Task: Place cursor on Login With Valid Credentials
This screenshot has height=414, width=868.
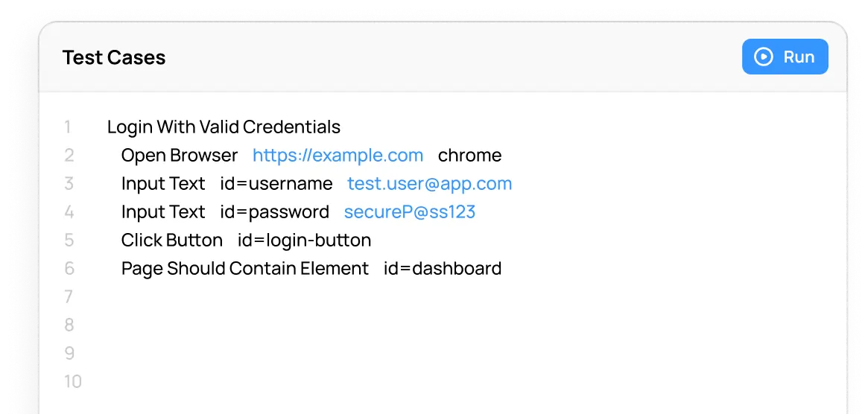Action: point(224,127)
